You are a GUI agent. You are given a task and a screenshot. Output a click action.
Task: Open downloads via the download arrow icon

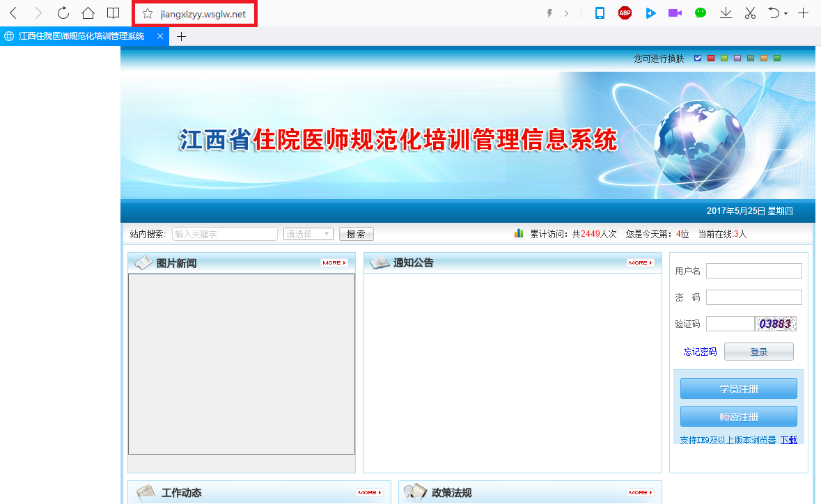click(726, 13)
